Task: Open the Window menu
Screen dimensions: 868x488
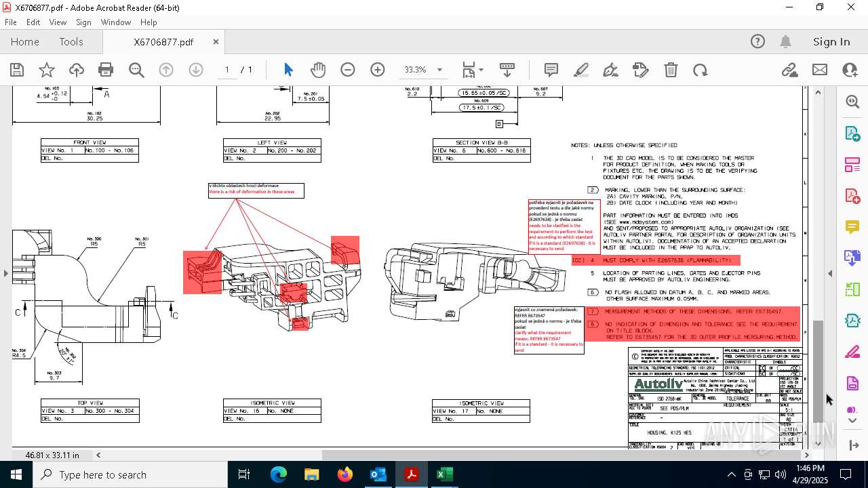Action: tap(116, 22)
